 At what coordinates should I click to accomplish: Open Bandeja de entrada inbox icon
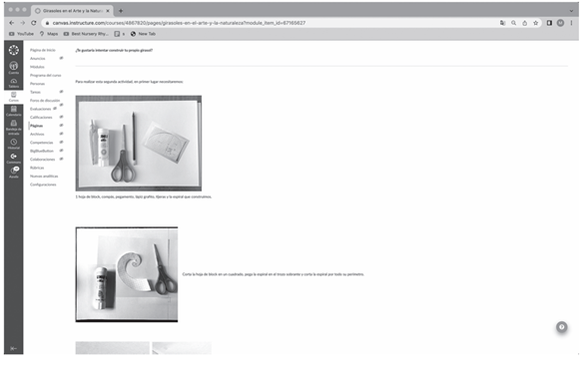(x=14, y=128)
